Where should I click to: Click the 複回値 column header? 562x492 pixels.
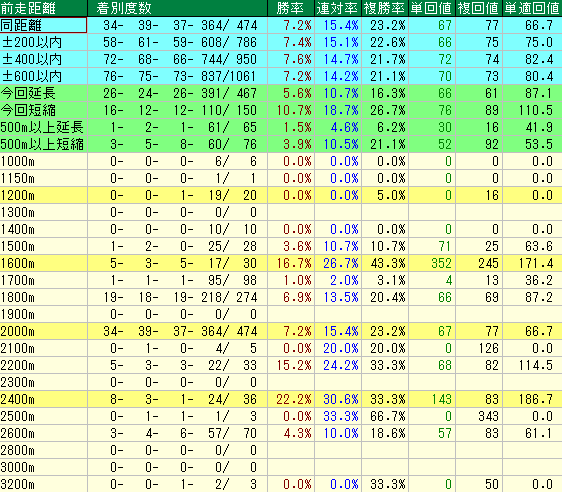click(479, 8)
